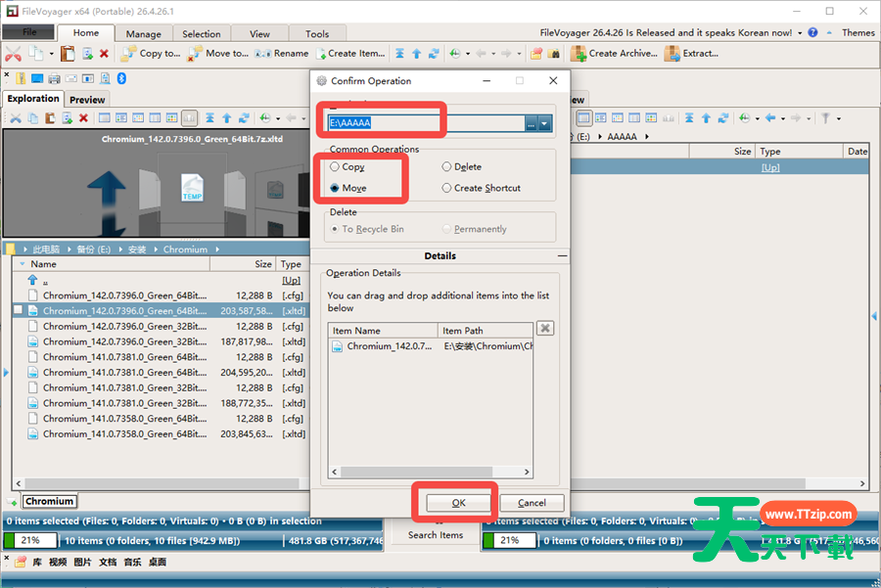Click the horizontal scrollbar of the operation items list
Viewport: 881px width, 588px height.
[x=431, y=472]
